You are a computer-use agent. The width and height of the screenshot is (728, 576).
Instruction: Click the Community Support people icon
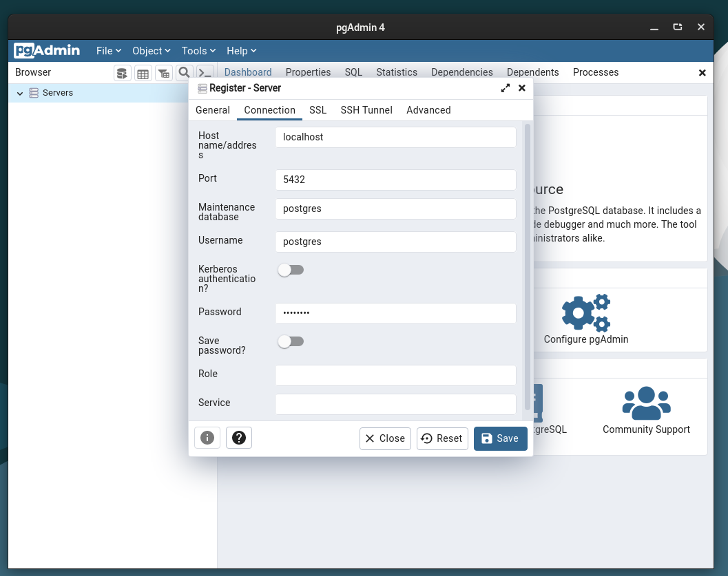click(646, 403)
